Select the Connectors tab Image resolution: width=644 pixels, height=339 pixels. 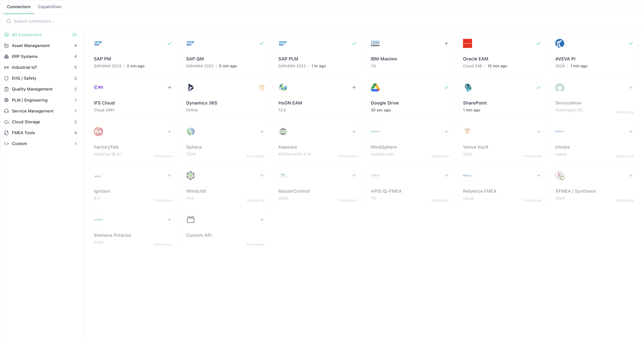18,7
